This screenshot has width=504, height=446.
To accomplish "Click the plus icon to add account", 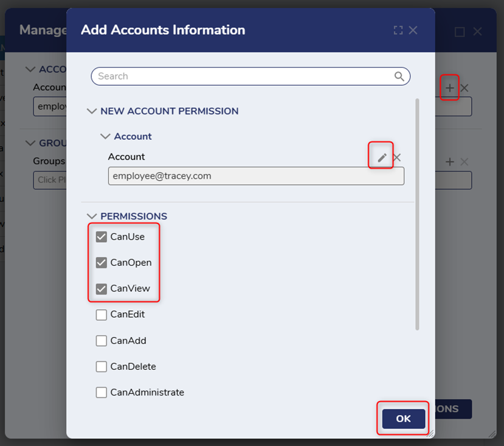I will point(449,88).
